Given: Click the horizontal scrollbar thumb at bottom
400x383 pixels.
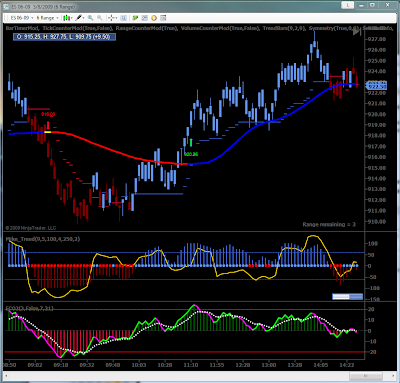Looking at the screenshot, I should click(x=366, y=376).
